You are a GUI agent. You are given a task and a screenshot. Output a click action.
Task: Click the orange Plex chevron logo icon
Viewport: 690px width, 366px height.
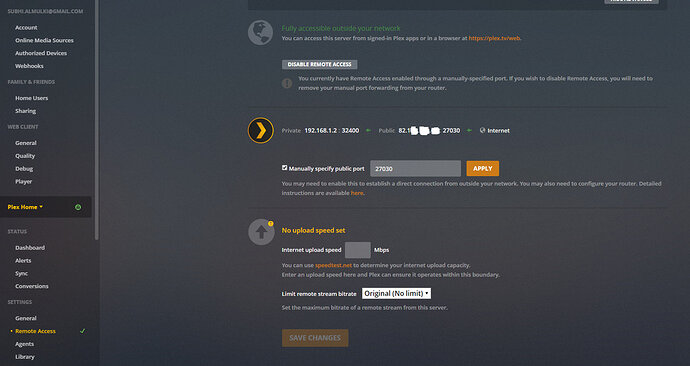[x=261, y=130]
